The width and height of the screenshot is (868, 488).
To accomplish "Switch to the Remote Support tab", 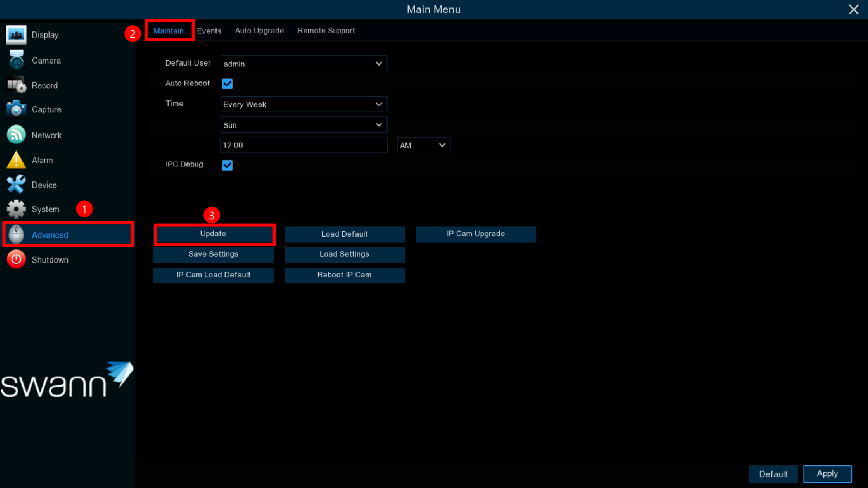I will (x=326, y=31).
